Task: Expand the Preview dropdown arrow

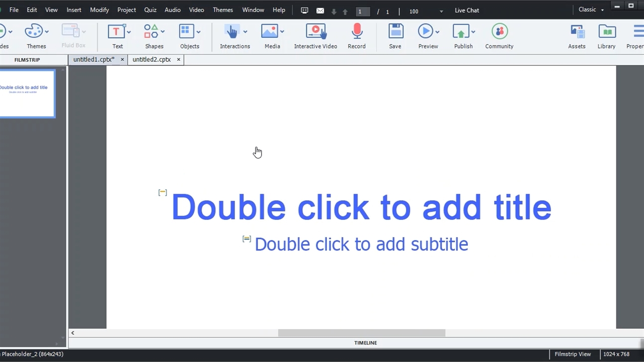Action: click(x=437, y=32)
